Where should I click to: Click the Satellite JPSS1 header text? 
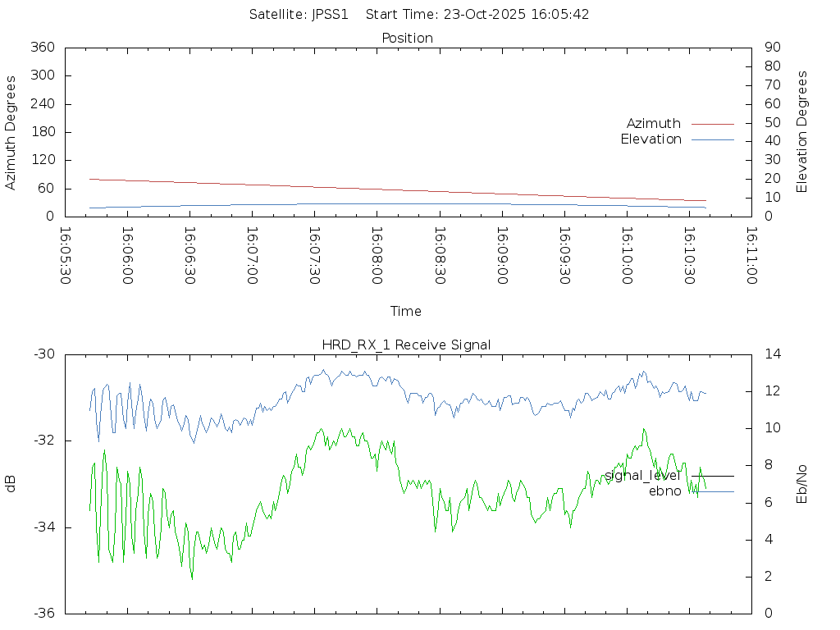304,15
